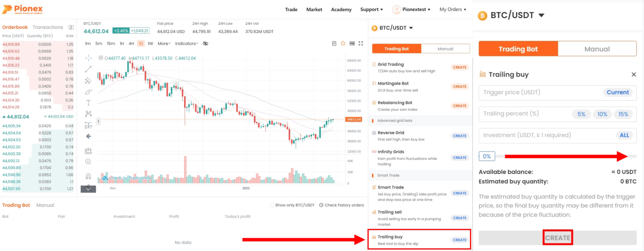644x251 pixels.
Task: Click the fullscreen chart icon
Action: tap(361, 43)
